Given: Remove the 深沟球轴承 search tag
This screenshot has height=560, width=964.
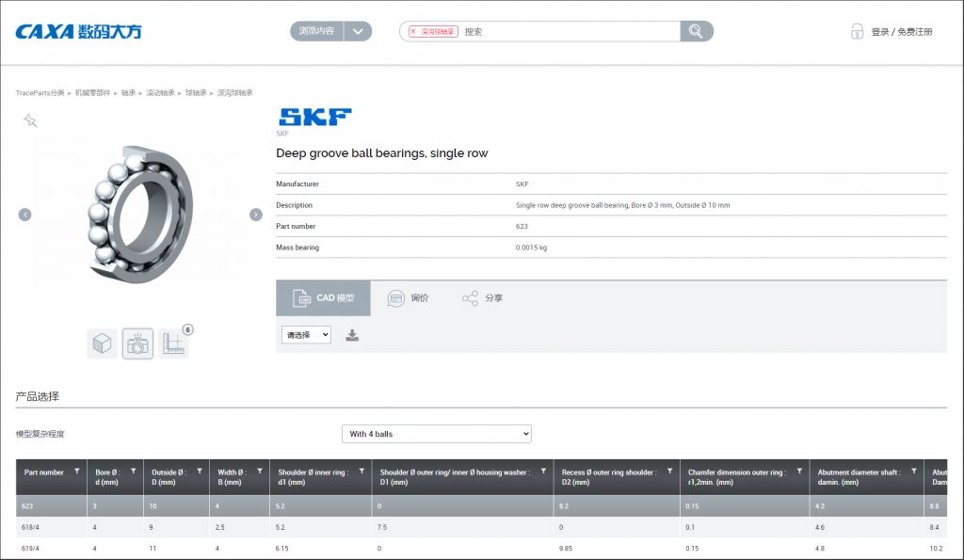Looking at the screenshot, I should click(413, 31).
